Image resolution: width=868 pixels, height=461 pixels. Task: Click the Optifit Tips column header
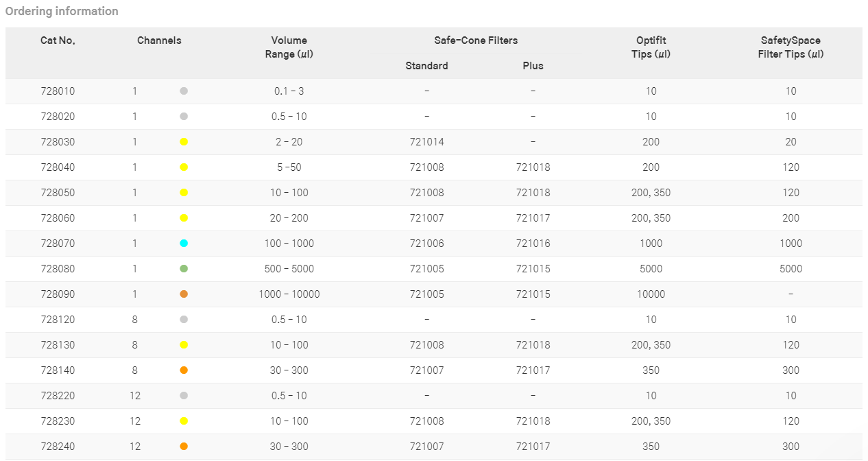651,47
